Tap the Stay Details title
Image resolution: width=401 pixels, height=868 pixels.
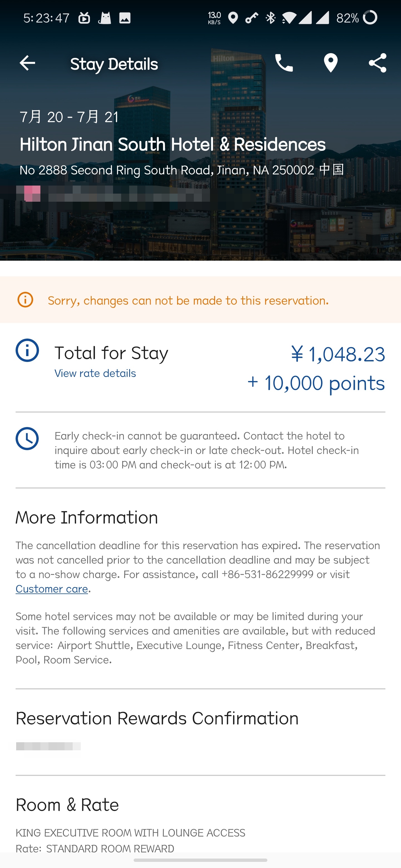(x=114, y=64)
